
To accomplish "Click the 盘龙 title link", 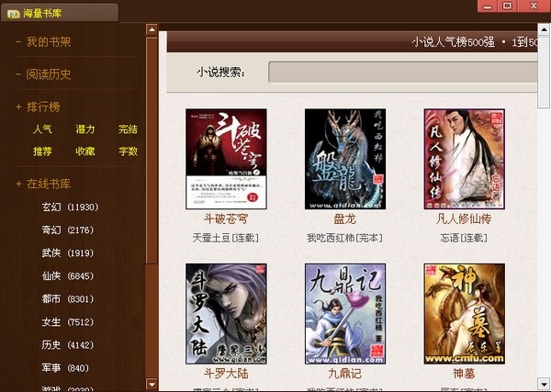I will click(x=345, y=219).
